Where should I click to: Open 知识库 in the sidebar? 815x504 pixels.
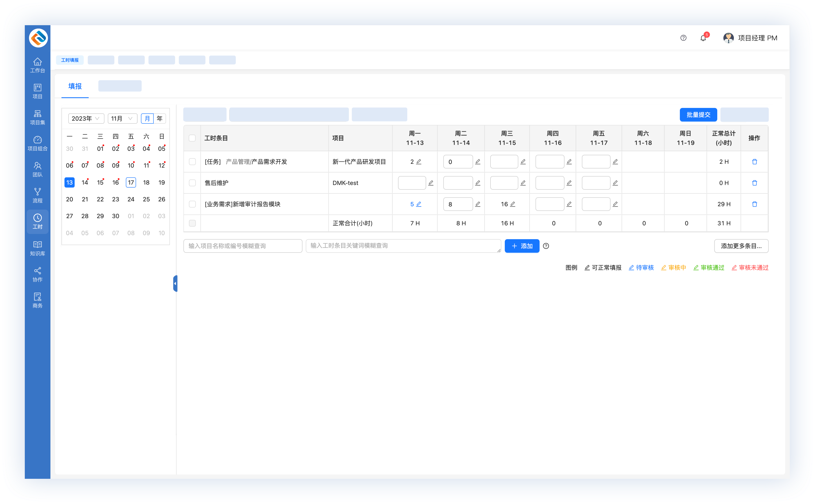coord(37,248)
